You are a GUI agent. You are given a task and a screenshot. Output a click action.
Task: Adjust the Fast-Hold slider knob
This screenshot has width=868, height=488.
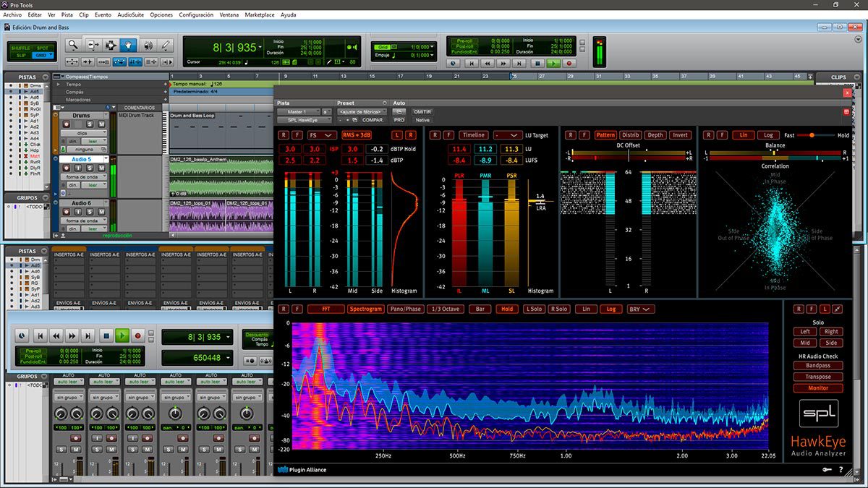[x=812, y=135]
